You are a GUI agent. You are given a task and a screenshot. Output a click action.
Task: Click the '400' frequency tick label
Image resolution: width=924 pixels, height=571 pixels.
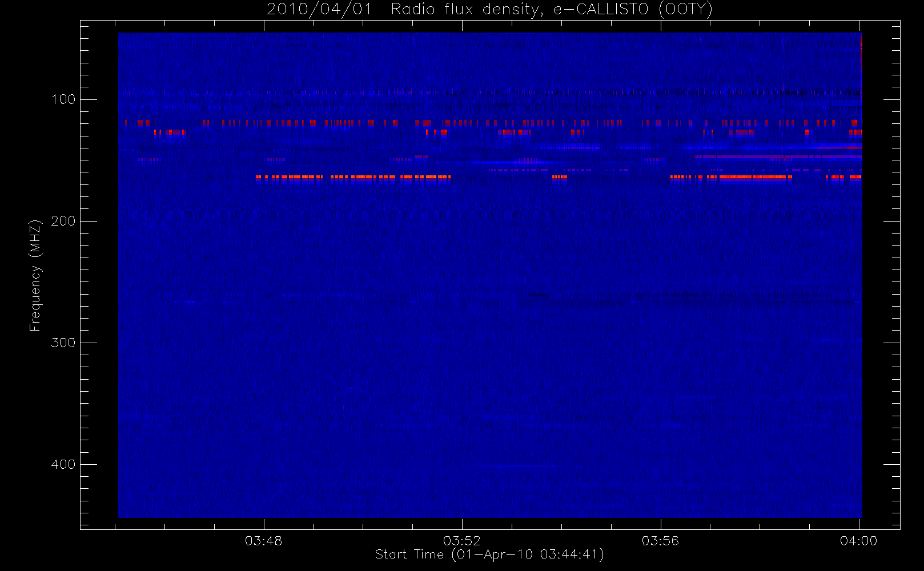63,464
